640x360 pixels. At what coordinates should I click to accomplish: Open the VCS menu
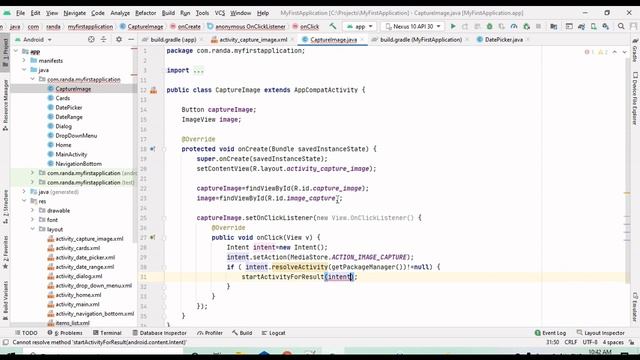(220, 13)
